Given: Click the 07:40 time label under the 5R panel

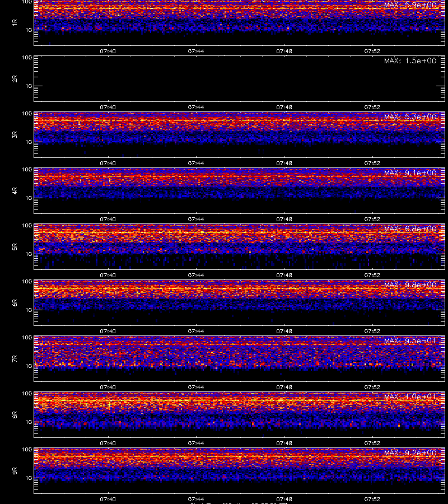Looking at the screenshot, I should [108, 275].
